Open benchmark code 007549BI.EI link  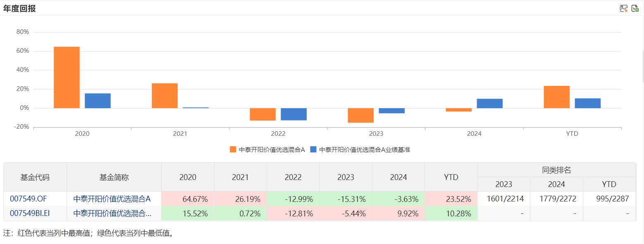tap(30, 213)
